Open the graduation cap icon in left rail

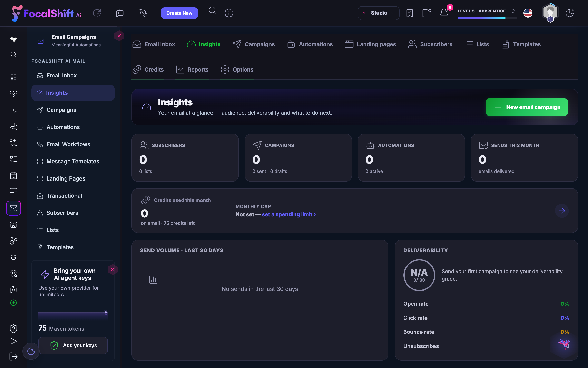tap(13, 257)
